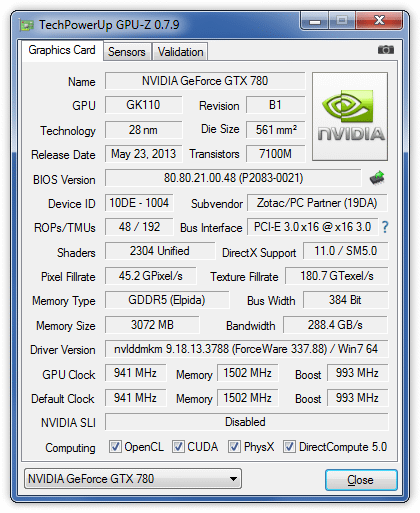The height and width of the screenshot is (513, 420).
Task: Click the Bandwidth field 288.4 GB/s
Action: coord(336,325)
